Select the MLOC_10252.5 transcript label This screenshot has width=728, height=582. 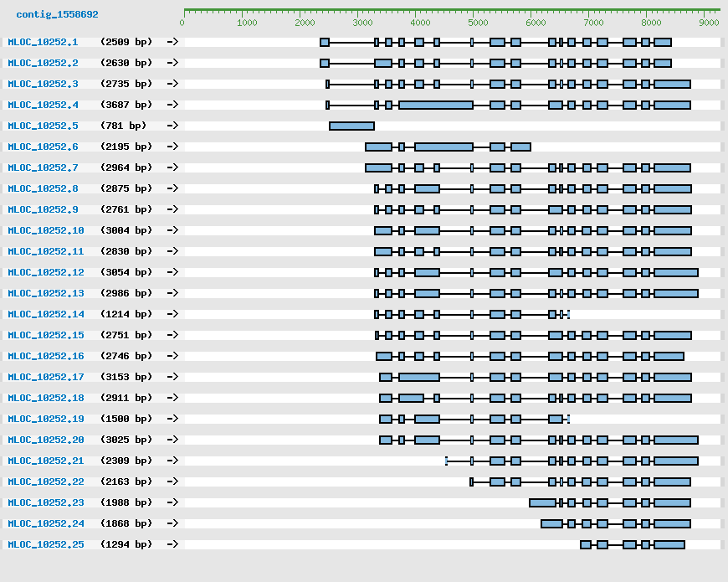tap(43, 126)
